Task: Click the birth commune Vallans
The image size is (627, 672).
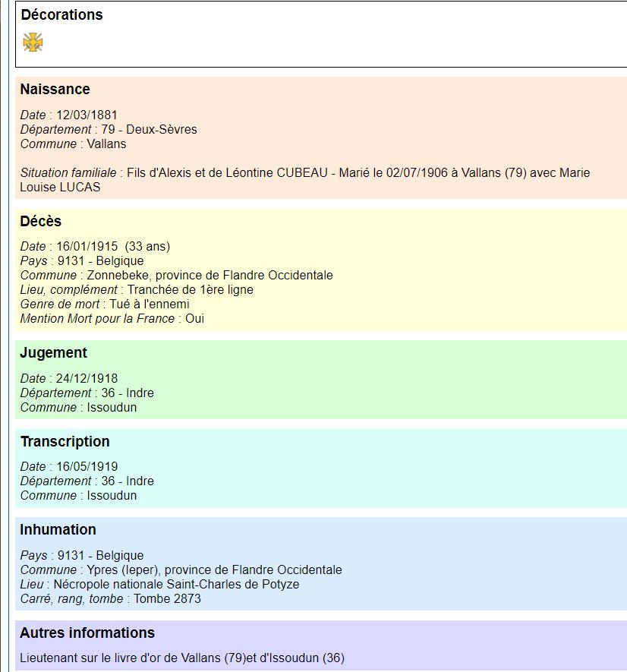Action: (x=106, y=144)
